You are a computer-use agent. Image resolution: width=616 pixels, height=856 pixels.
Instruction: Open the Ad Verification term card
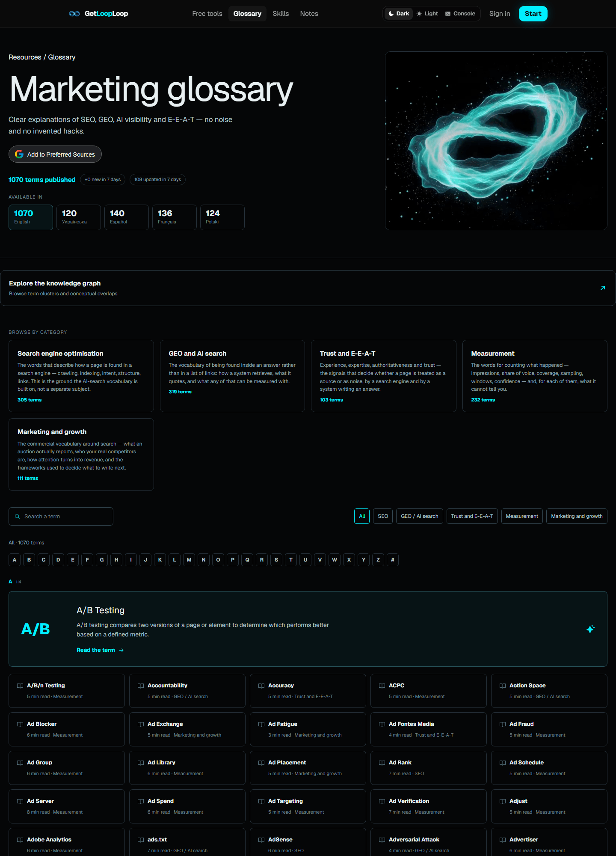[x=429, y=806]
